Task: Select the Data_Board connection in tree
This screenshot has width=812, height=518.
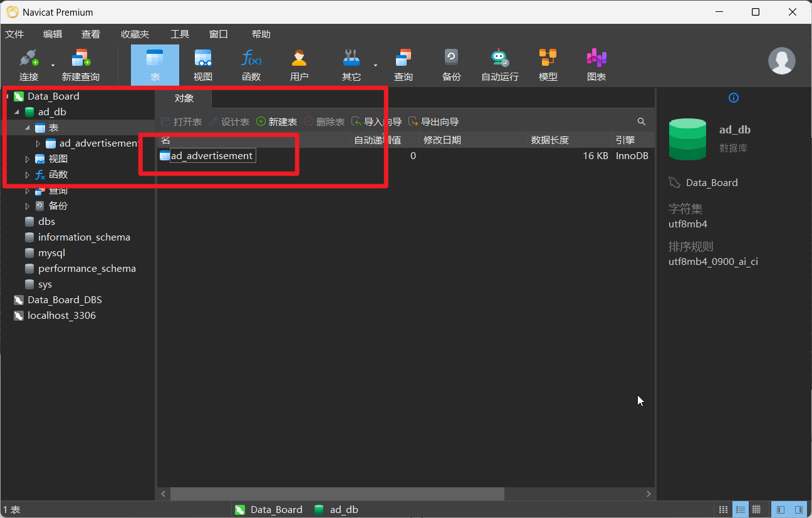Action: pos(53,96)
